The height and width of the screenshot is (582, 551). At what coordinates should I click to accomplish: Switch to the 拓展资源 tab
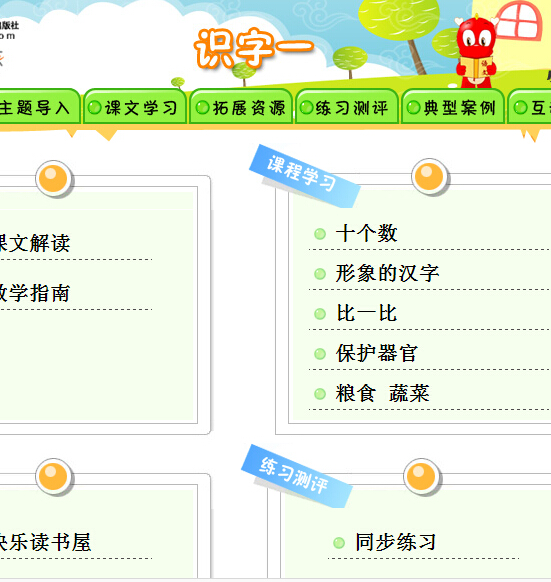point(241,107)
